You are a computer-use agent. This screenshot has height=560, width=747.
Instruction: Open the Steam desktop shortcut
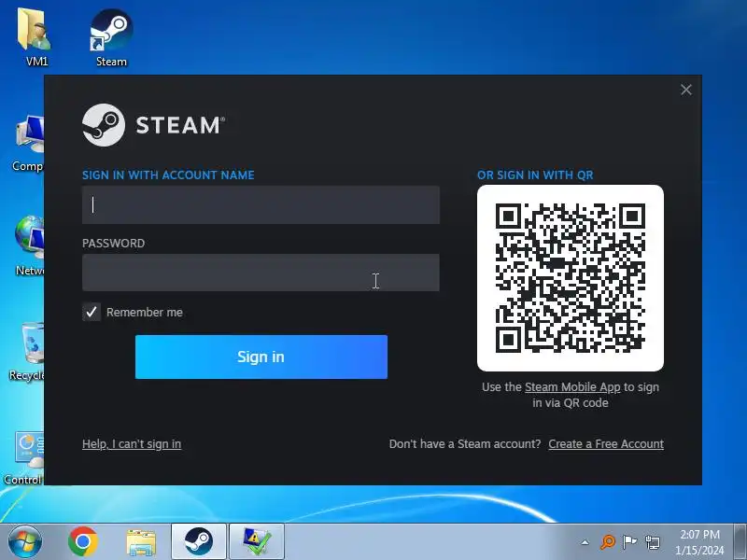click(111, 38)
